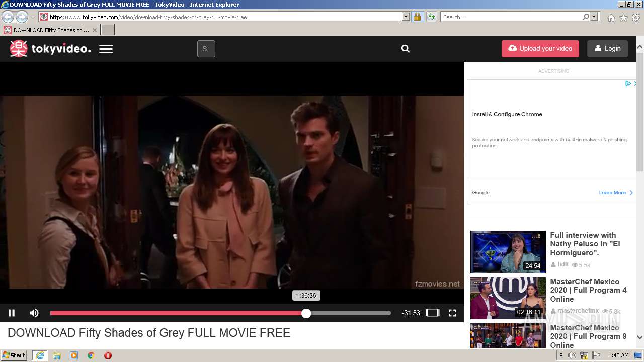644x362 pixels.
Task: Click the scrollbar up arrow on the page
Action: tap(640, 47)
